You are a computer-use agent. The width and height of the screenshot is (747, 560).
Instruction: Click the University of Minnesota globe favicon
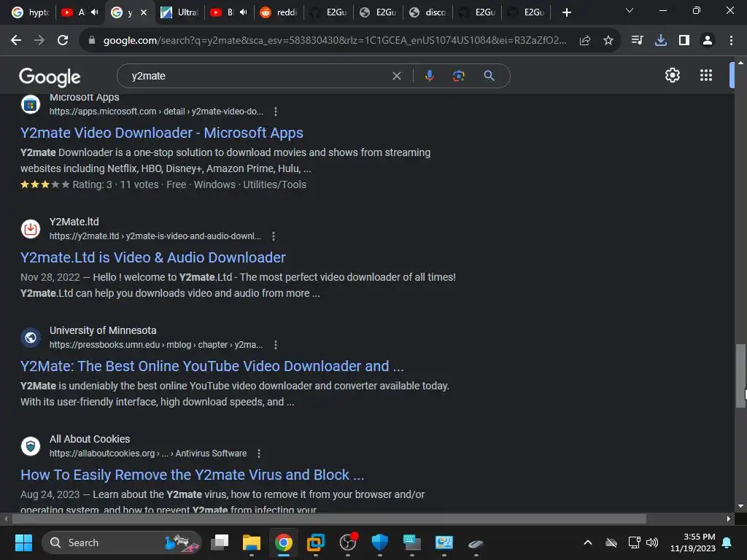[31, 338]
